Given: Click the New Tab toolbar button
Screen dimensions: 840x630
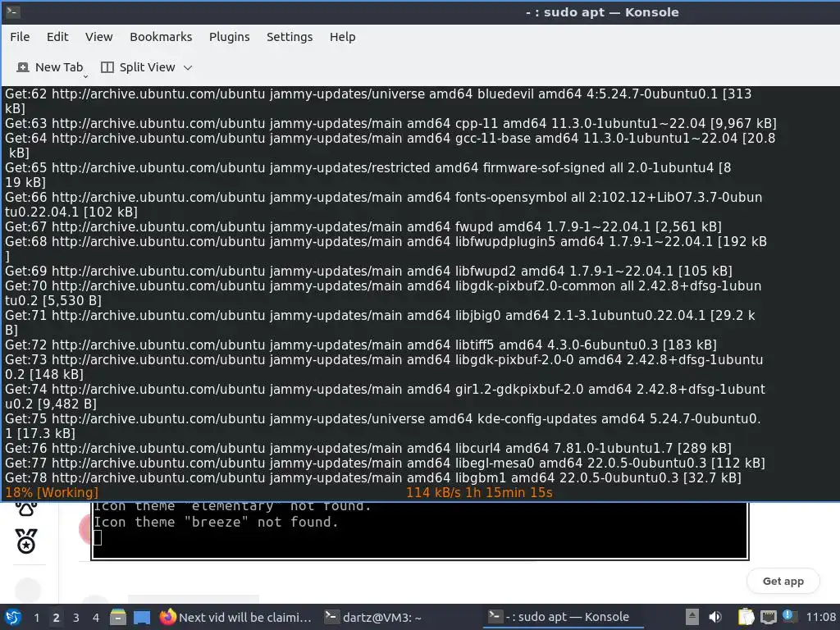Looking at the screenshot, I should [x=50, y=67].
